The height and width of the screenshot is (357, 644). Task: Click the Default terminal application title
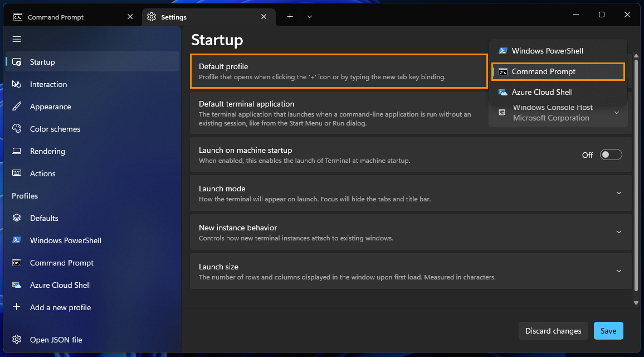pos(246,104)
